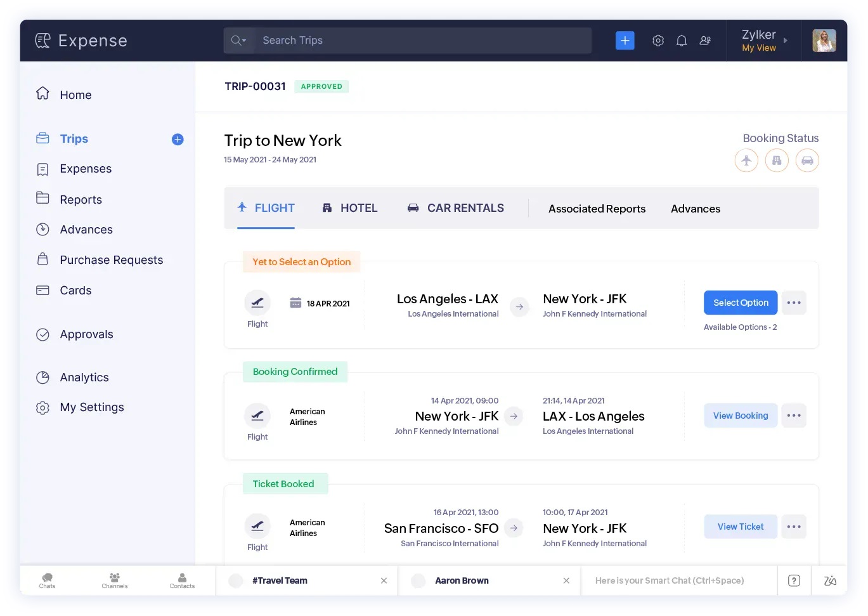This screenshot has width=868, height=616.
Task: Open the Associated Reports tab
Action: tap(597, 208)
